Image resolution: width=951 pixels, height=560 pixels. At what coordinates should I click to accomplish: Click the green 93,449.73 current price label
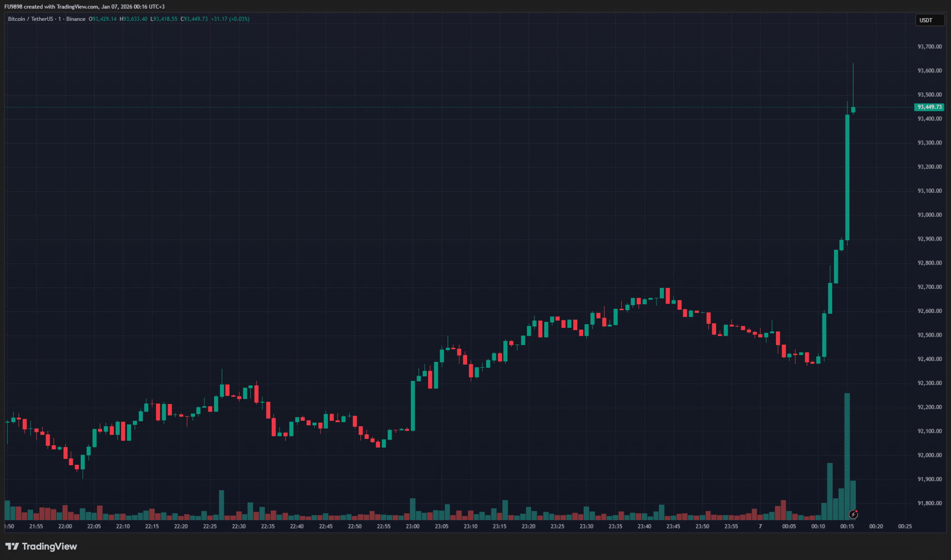click(929, 107)
